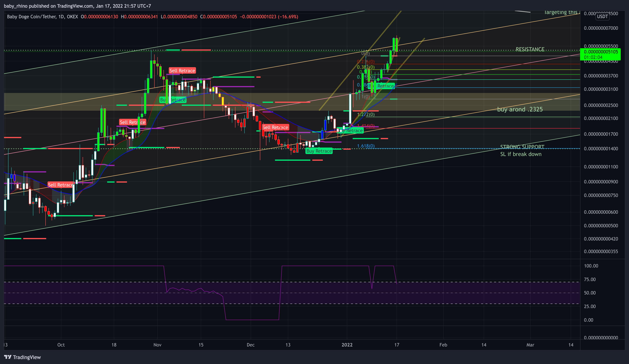Screen dimensions: 629x364
Task: Click the Feb date label
Action: tap(443, 345)
